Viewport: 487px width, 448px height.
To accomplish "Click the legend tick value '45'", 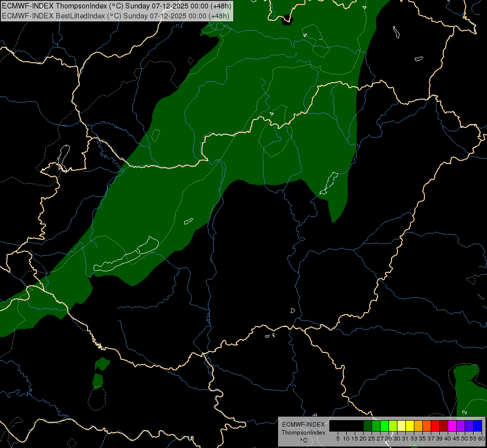I will pos(456,439).
